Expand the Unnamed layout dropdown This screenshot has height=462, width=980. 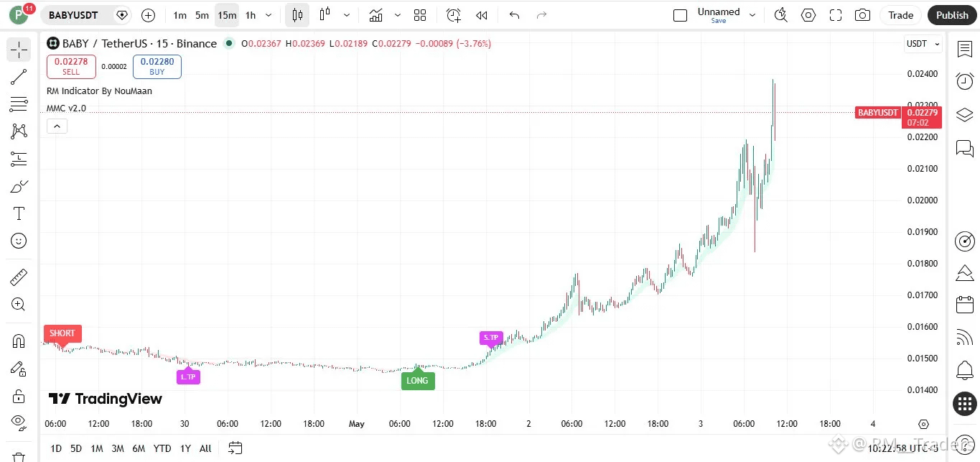coord(752,15)
